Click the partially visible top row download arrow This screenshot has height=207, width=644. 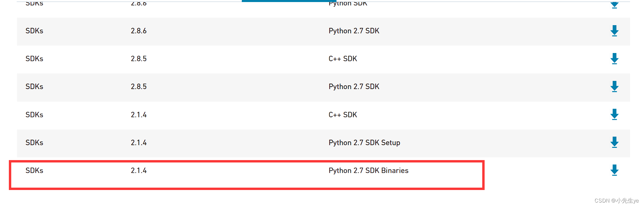614,4
